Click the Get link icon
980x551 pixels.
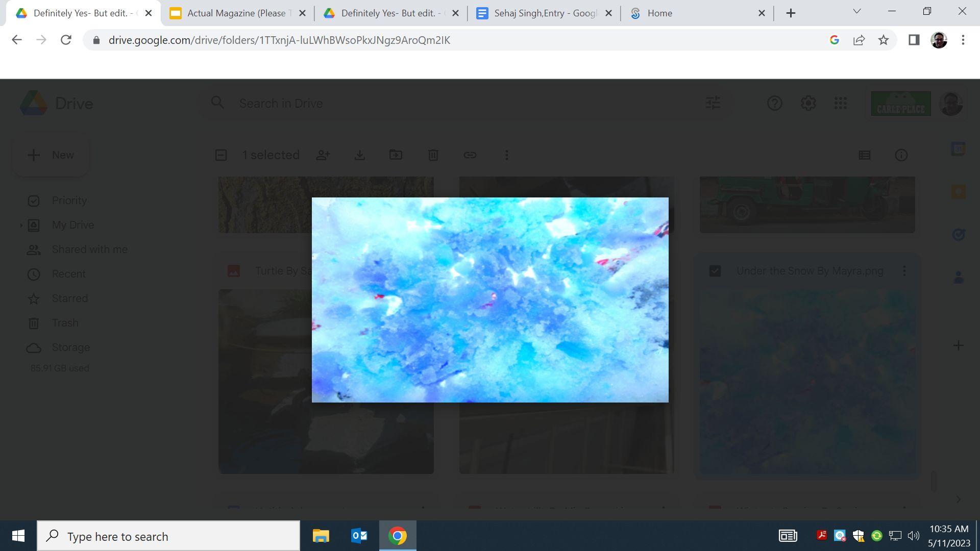coord(470,155)
